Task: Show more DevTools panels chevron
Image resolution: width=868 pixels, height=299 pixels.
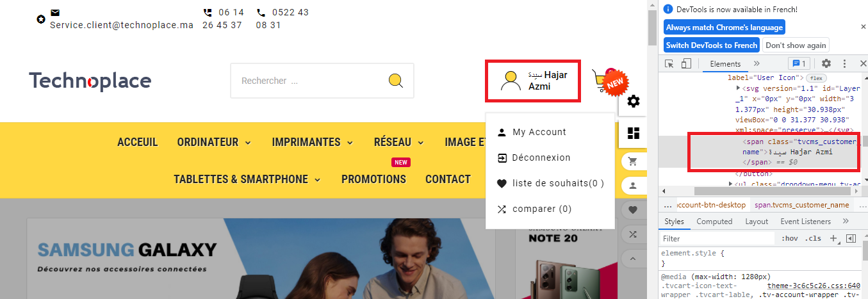Action: (757, 63)
